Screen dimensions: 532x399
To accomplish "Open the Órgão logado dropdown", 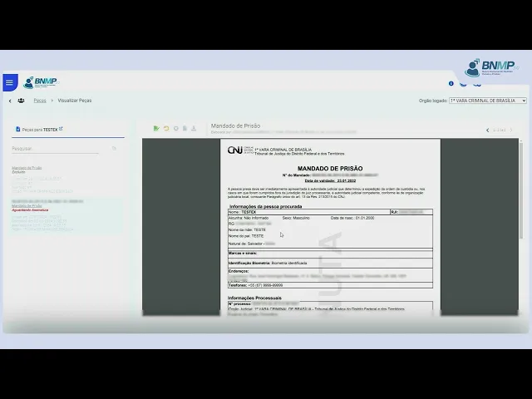I will coord(488,101).
